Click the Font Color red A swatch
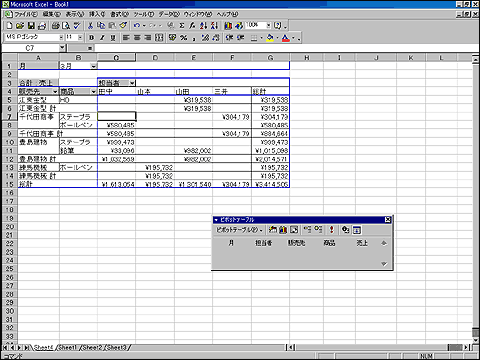This screenshot has height=360, width=480. (286, 38)
